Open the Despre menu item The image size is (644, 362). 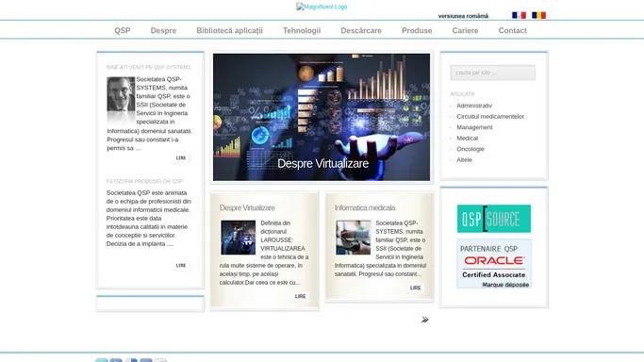tap(163, 30)
